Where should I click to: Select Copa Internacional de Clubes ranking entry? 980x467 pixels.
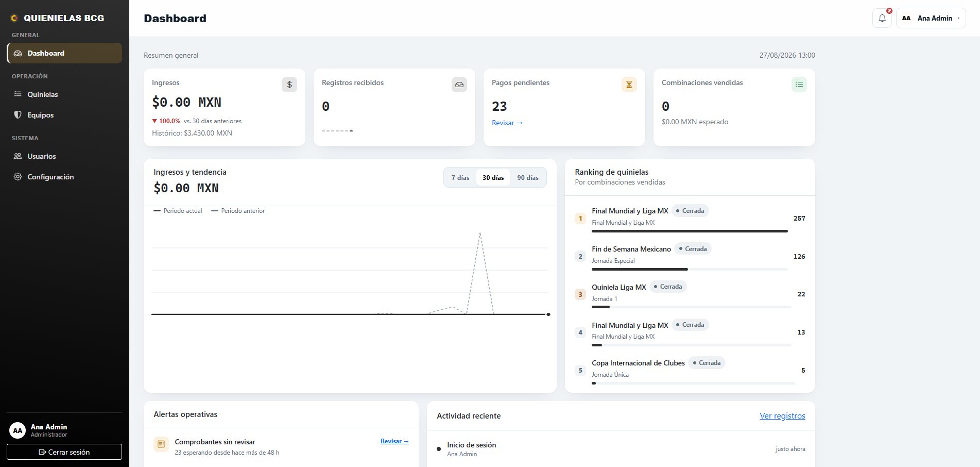[690, 371]
